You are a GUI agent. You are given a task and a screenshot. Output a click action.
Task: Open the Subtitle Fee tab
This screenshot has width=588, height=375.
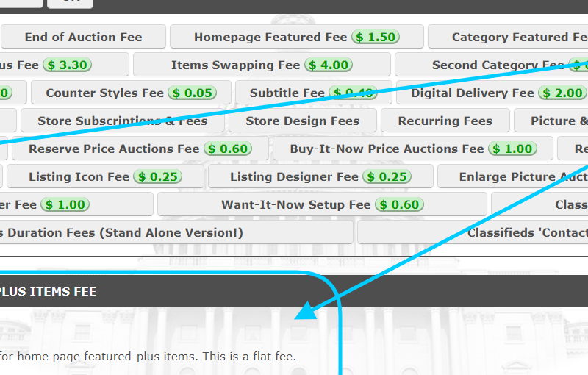pos(314,93)
